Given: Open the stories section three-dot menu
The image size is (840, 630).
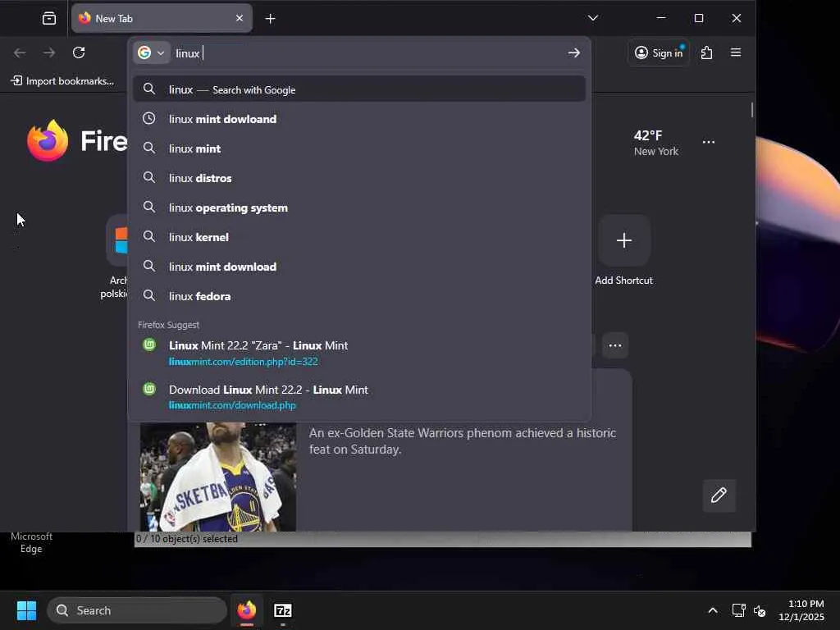Looking at the screenshot, I should 615,345.
